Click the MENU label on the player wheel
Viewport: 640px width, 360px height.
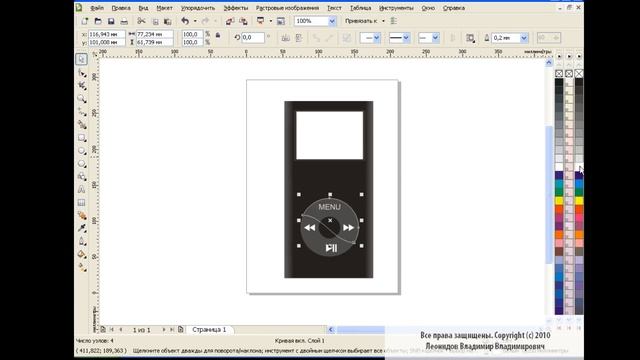pos(329,207)
